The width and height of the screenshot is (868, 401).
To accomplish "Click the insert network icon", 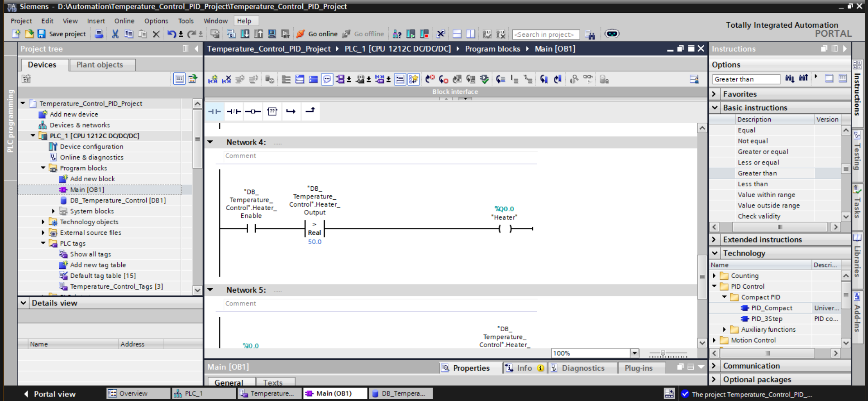I will (213, 79).
